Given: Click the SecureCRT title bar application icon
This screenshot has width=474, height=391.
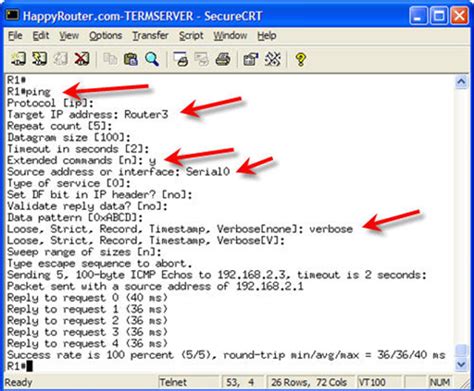Looking at the screenshot, I should 13,15.
